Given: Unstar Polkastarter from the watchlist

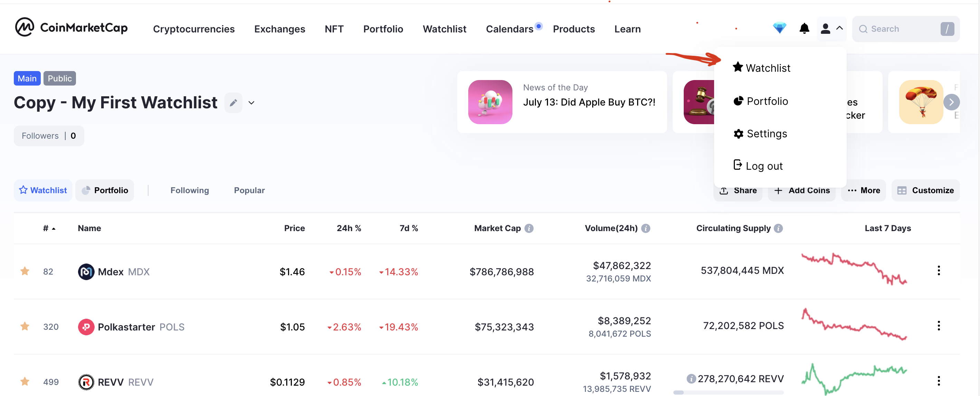Looking at the screenshot, I should (x=25, y=326).
